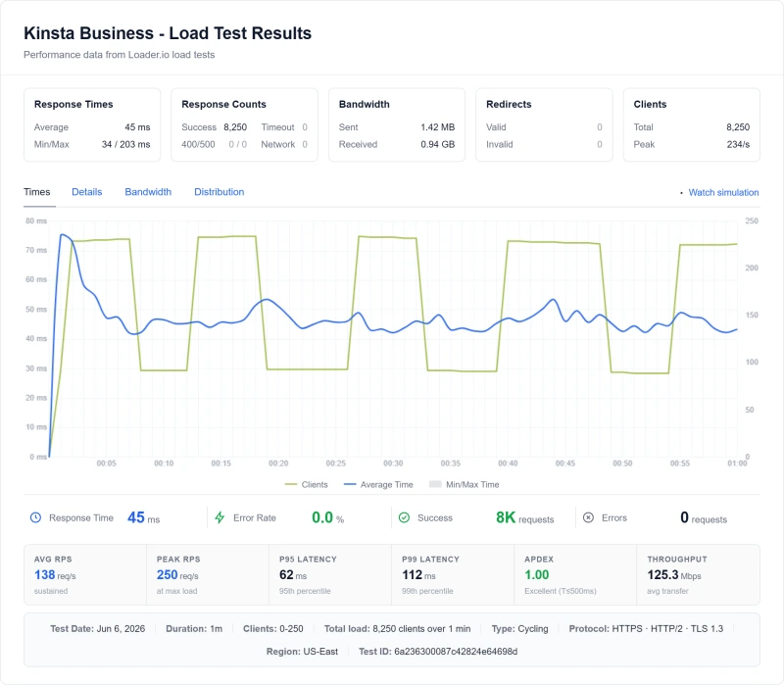This screenshot has height=685, width=784.
Task: Click the 01:00 time label on the chart axis
Action: (x=737, y=463)
